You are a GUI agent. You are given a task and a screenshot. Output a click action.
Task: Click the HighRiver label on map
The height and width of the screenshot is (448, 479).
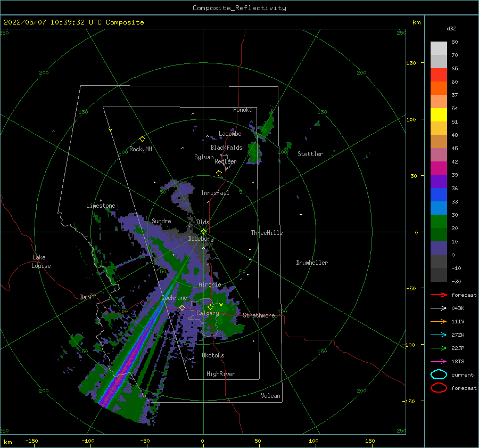coord(221,374)
